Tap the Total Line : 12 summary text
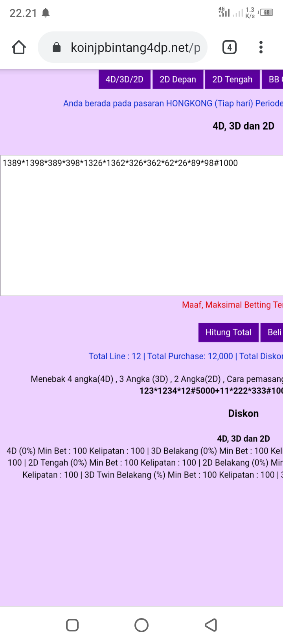 [x=115, y=356]
